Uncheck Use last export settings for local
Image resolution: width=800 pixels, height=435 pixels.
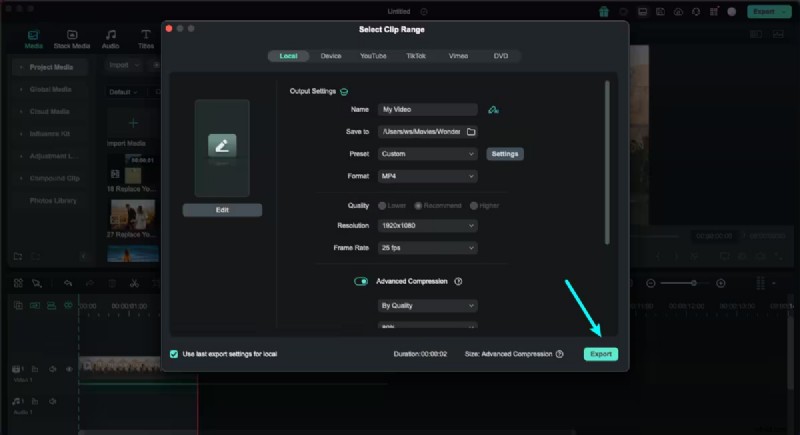174,354
